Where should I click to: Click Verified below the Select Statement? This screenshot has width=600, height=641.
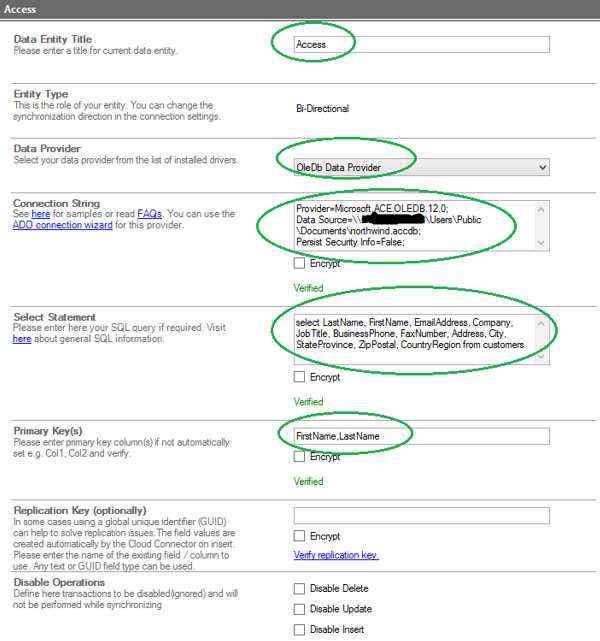[308, 400]
